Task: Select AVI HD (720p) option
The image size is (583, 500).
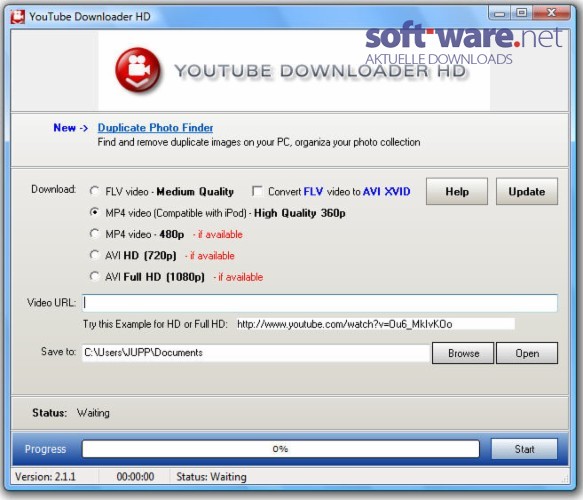Action: (94, 255)
